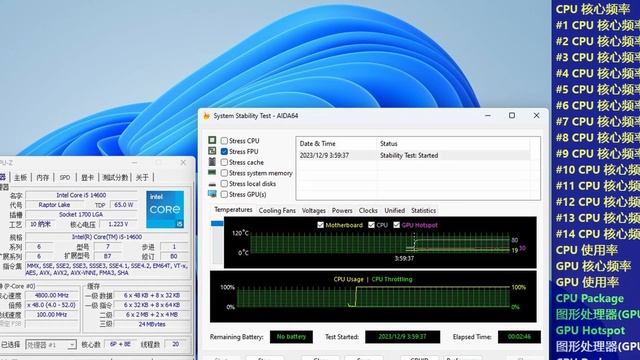Screen dimensions: 640x360
Task: Click the 100.00 MHz bus speed value
Action: click(x=51, y=315)
